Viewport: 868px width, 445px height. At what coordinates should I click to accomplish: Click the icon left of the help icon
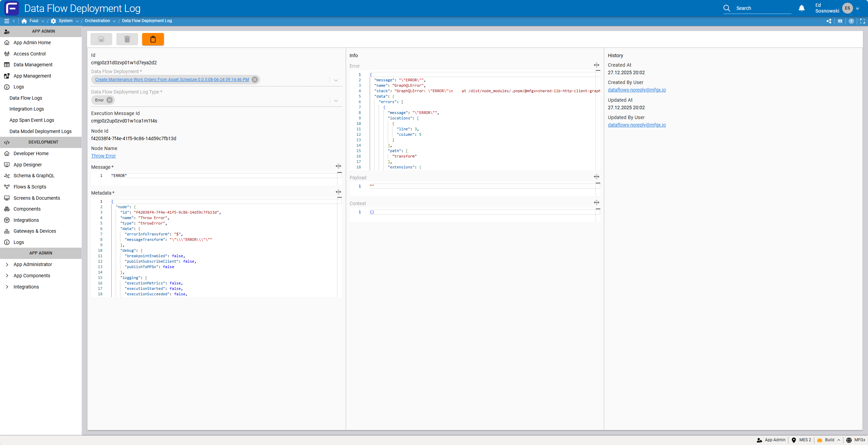[840, 21]
